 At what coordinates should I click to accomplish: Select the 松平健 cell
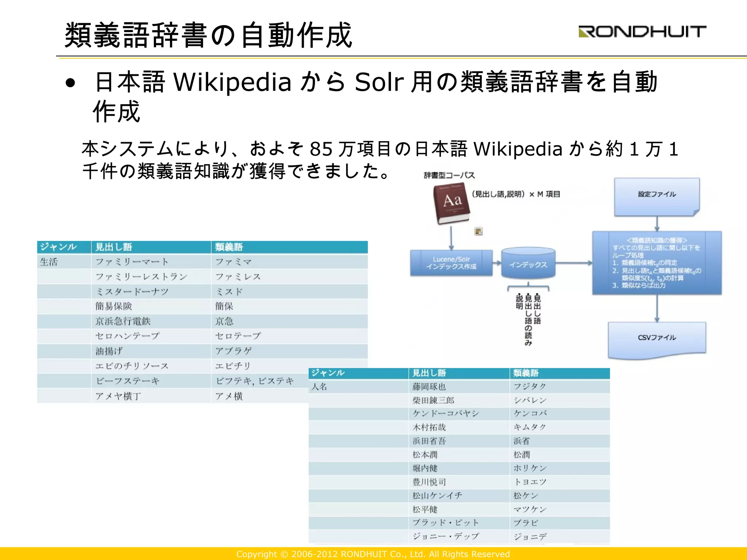(x=459, y=509)
